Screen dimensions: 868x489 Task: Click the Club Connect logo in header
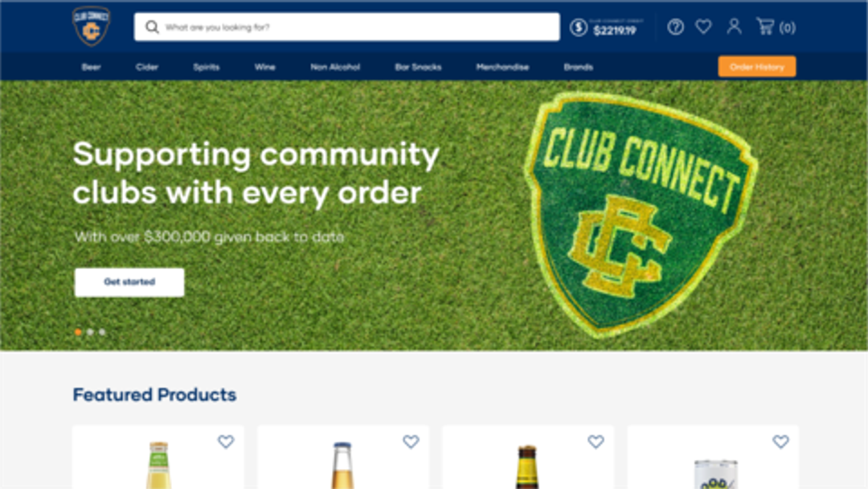click(92, 26)
